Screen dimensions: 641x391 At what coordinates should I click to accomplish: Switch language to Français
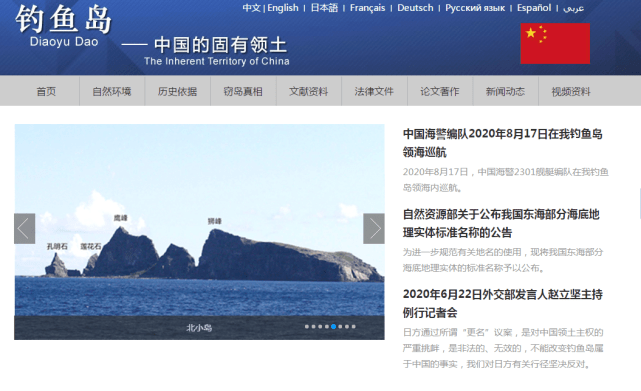(x=368, y=8)
